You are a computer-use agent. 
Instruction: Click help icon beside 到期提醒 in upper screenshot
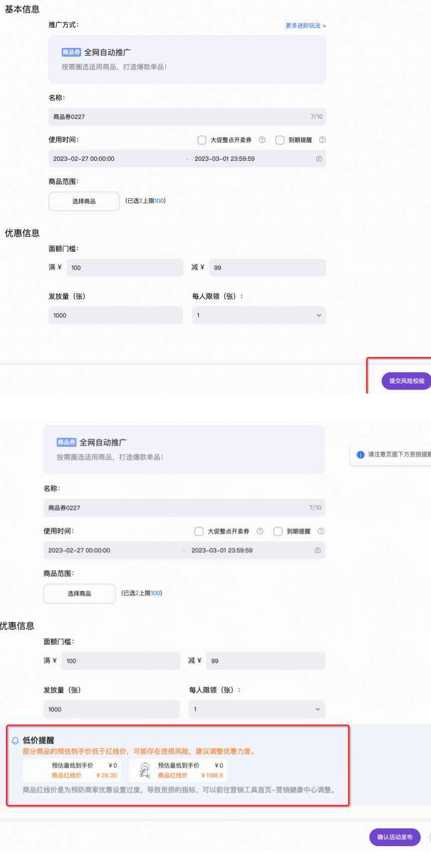322,140
